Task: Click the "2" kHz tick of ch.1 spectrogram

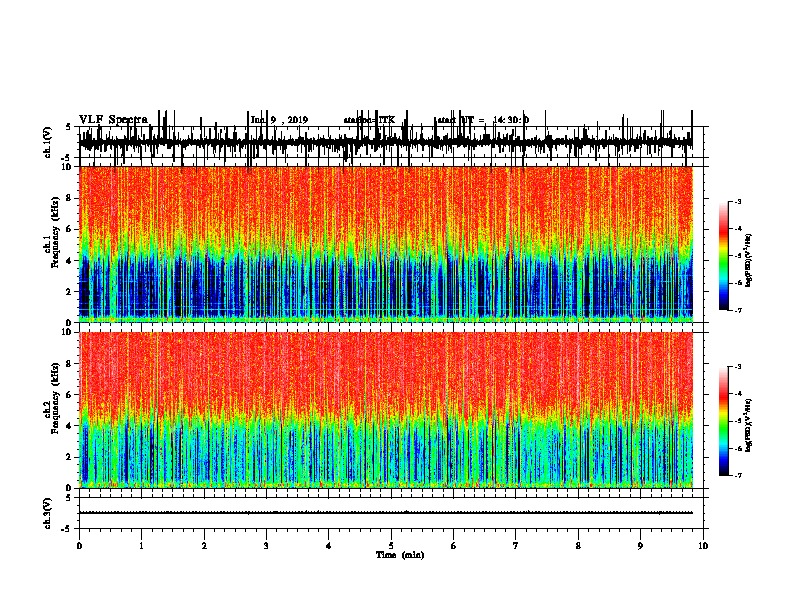Action: (x=70, y=292)
